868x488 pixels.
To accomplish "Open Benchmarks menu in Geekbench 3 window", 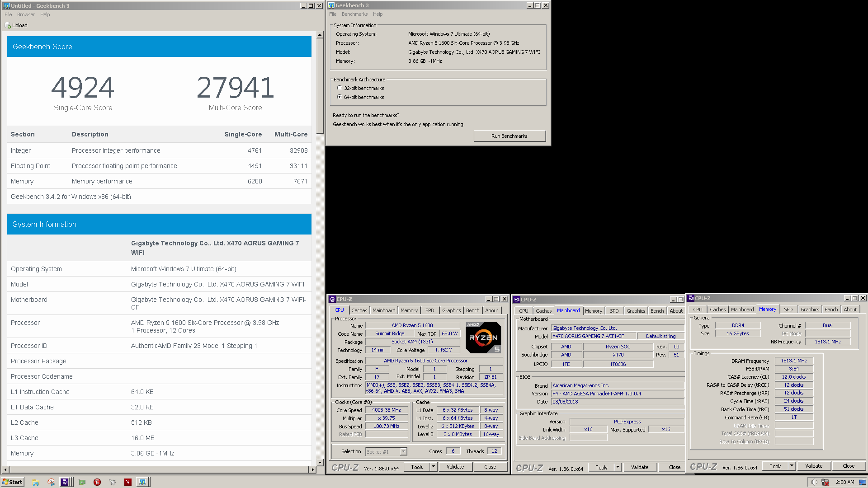I will pos(354,14).
